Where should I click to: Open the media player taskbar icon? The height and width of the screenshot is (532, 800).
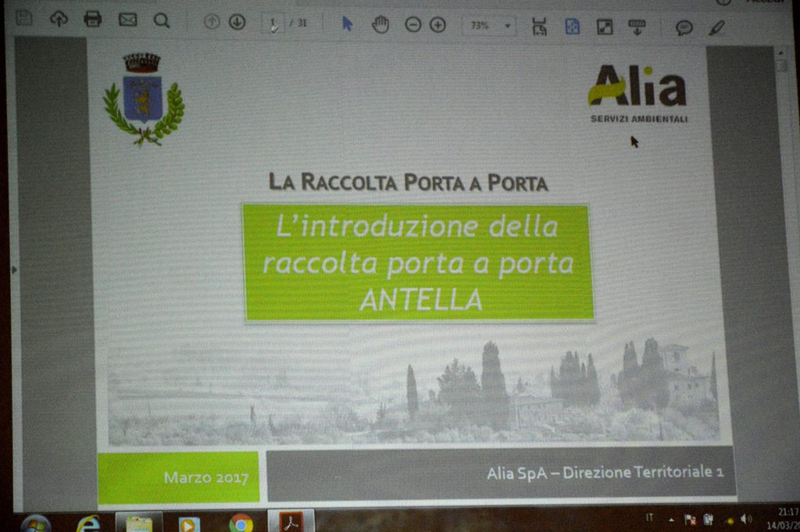tap(189, 524)
